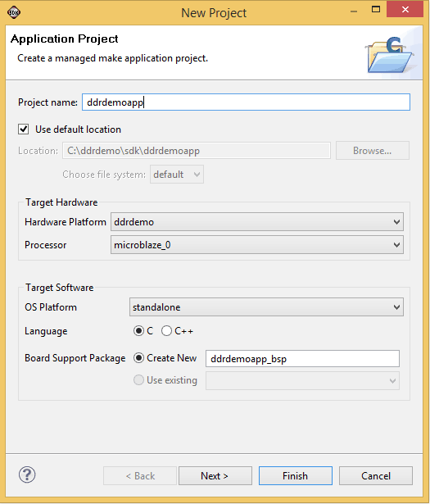Click the ddrdemoapp_bsp name field

pos(302,359)
